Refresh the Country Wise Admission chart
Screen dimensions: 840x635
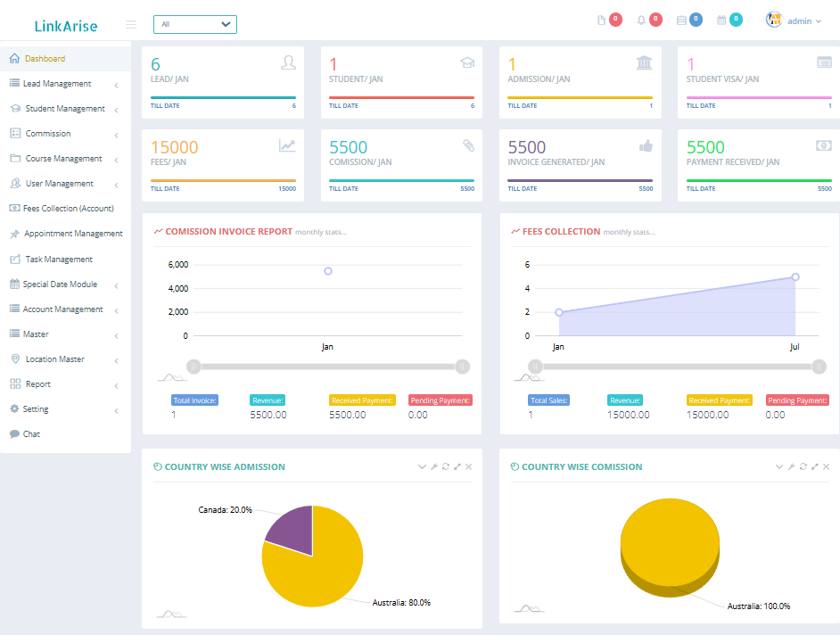tap(446, 466)
